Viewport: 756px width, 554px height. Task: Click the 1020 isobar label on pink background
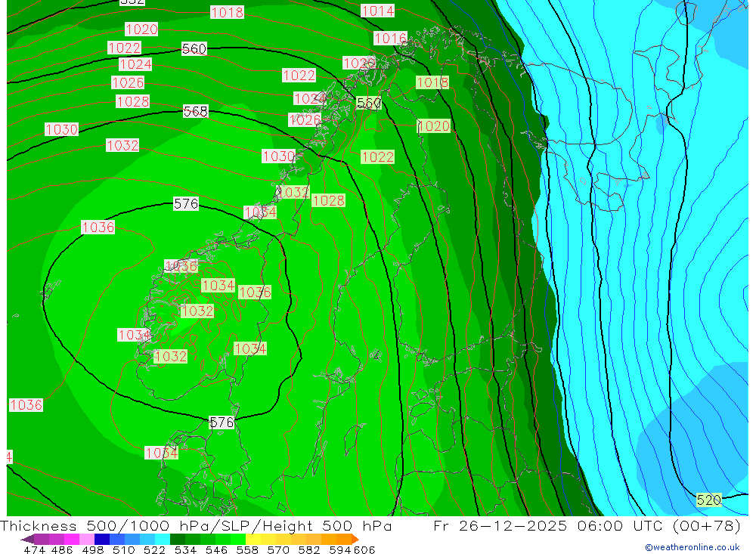click(141, 29)
